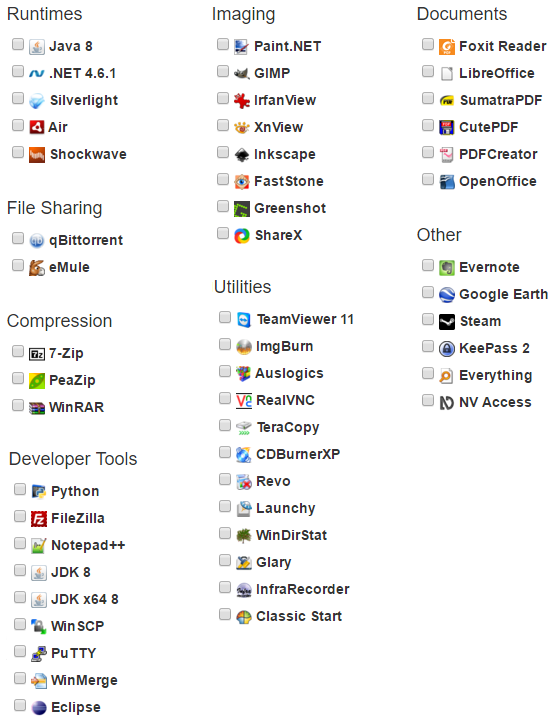Viewport: 553px width, 720px height.
Task: Click the IrfanView red splat icon
Action: [x=242, y=101]
